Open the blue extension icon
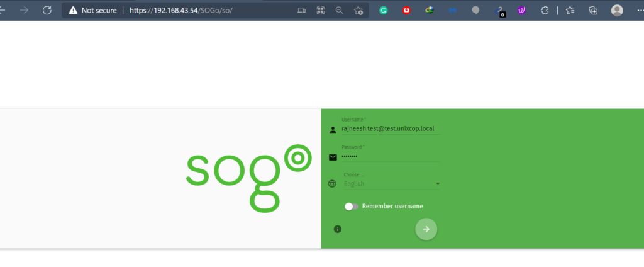This screenshot has height=267, width=644. [x=453, y=10]
